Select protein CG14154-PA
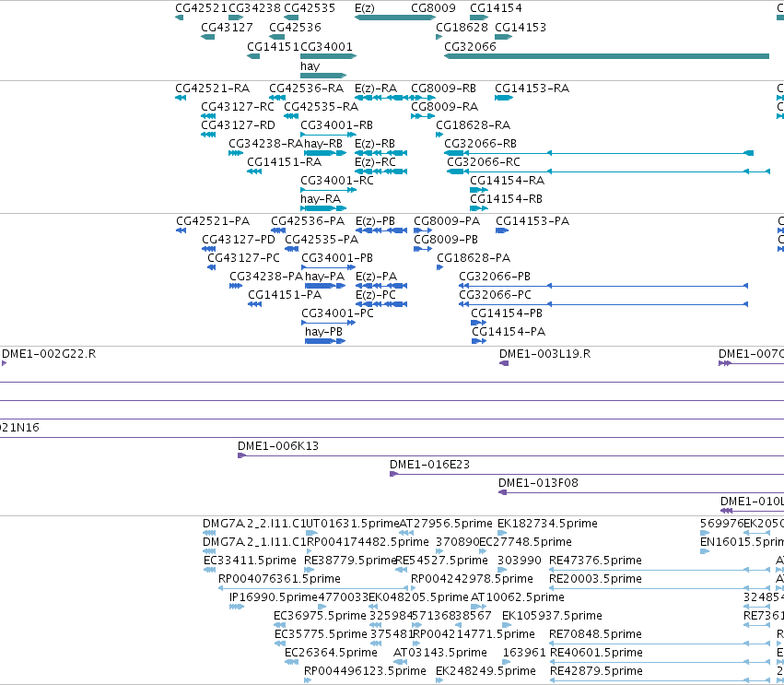The height and width of the screenshot is (685, 784). 509,332
